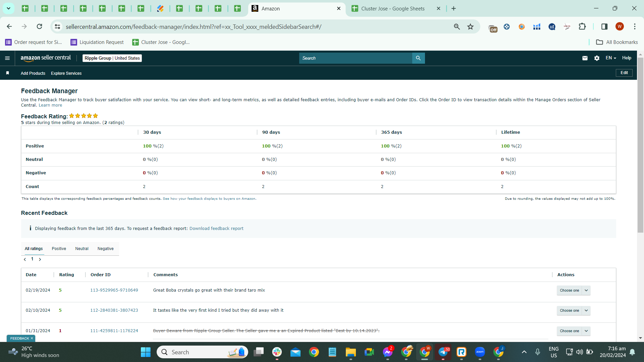This screenshot has height=362, width=644.
Task: Click the Windows taskbar Search box
Action: coord(202,352)
